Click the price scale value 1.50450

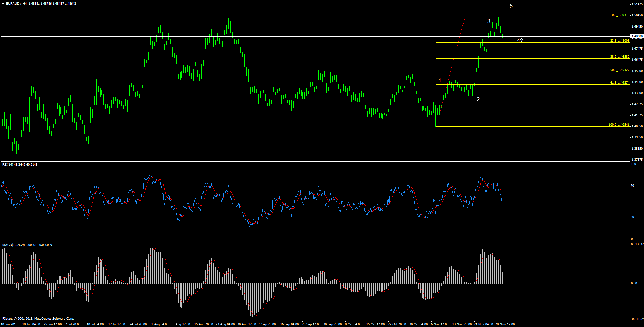(637, 15)
